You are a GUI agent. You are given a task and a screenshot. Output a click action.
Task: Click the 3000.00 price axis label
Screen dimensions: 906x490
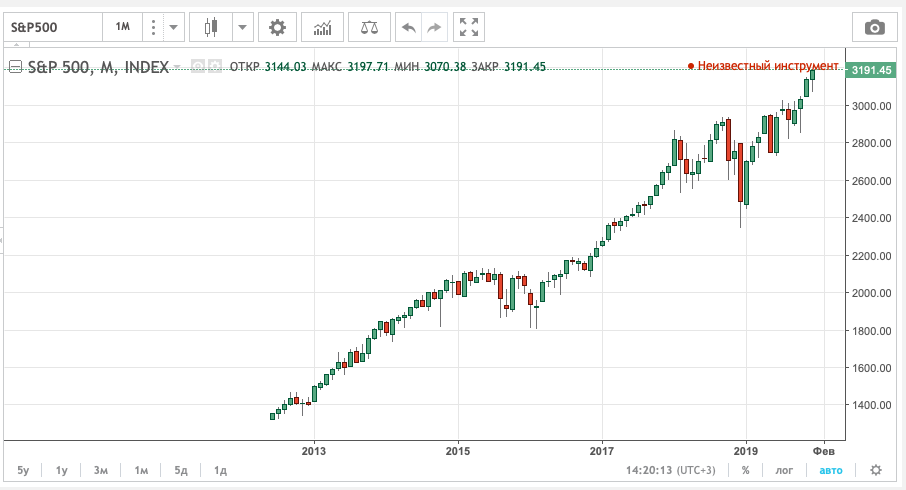(x=871, y=106)
